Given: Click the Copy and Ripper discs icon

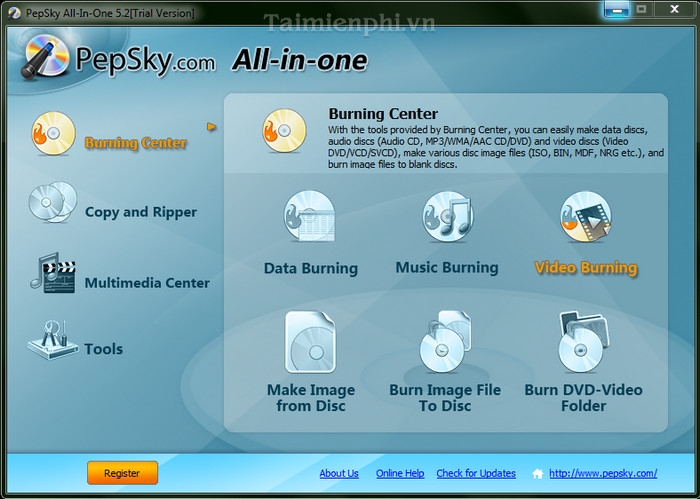Looking at the screenshot, I should [53, 202].
